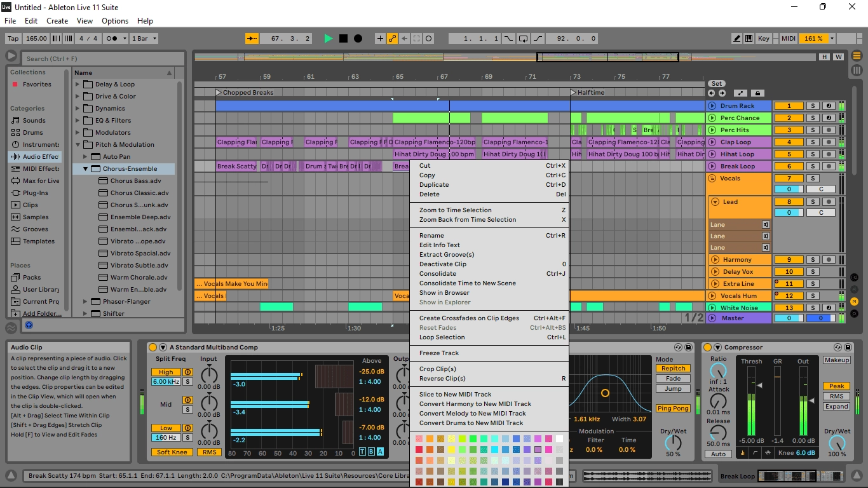Click the Capture MIDI icon
Screen dimensions: 868x488
click(416, 39)
